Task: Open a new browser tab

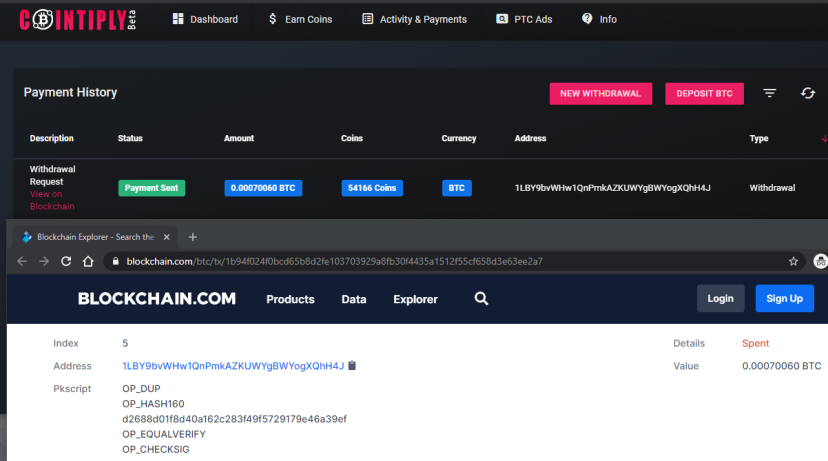Action: point(193,237)
